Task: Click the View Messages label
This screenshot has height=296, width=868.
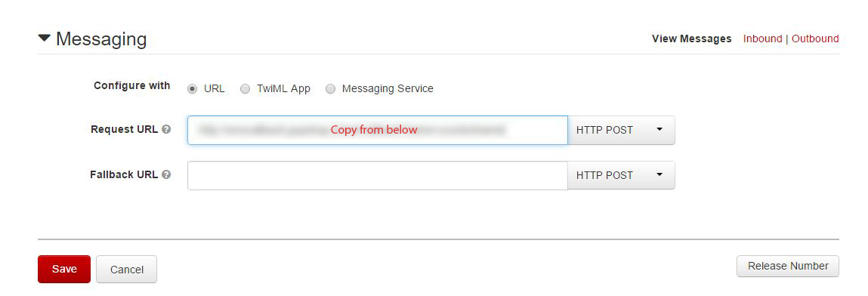Action: pyautogui.click(x=691, y=39)
